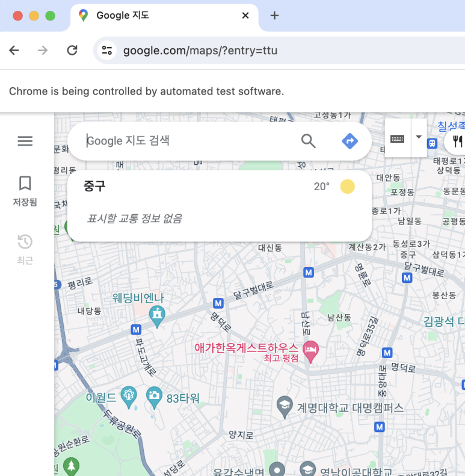Viewport: 465px width, 476px height.
Task: Click the 평리로 road label
Action: (80, 283)
